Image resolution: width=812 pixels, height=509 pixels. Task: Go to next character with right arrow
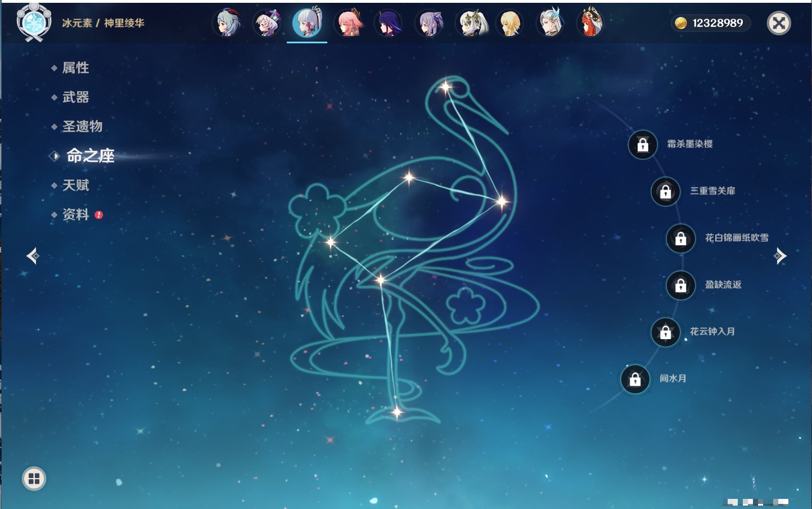(780, 256)
